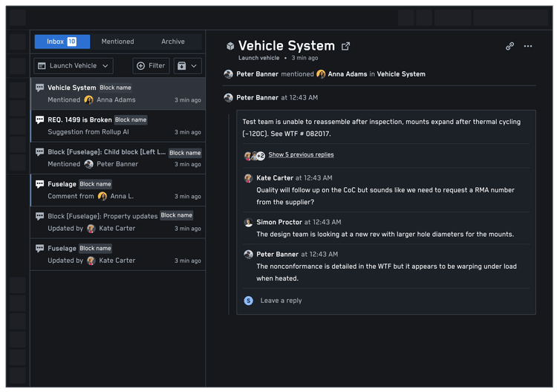Switch to the Inbox tab
Screen dimensions: 557x392
click(x=62, y=42)
